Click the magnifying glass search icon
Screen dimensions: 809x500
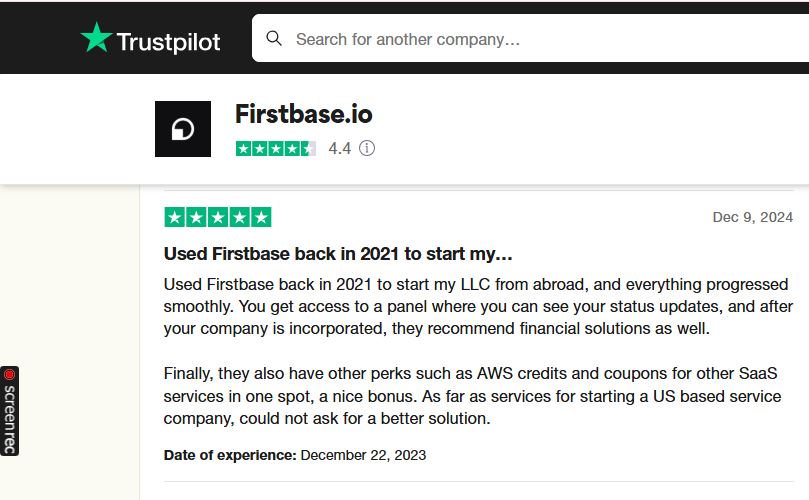pos(274,38)
